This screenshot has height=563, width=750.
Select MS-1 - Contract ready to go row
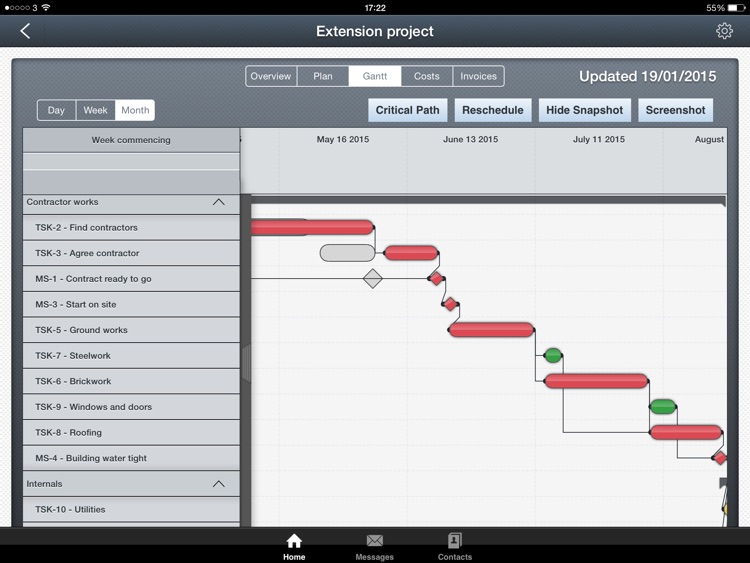click(x=131, y=279)
